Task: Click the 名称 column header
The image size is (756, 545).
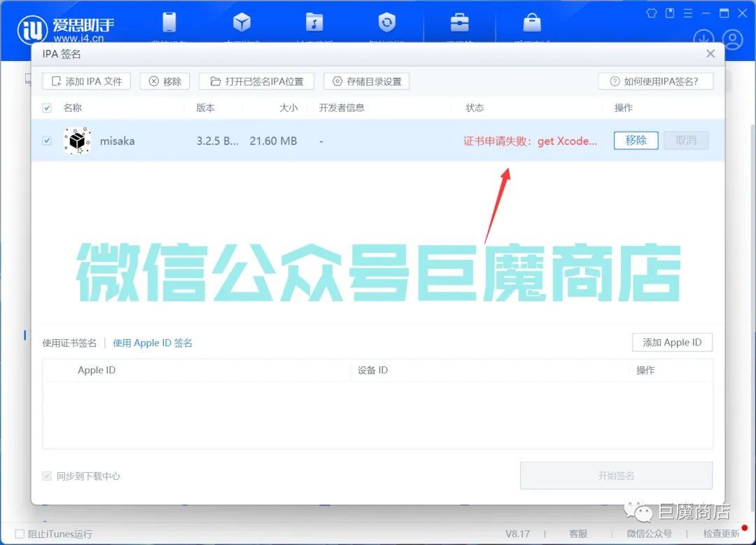Action: pos(73,108)
